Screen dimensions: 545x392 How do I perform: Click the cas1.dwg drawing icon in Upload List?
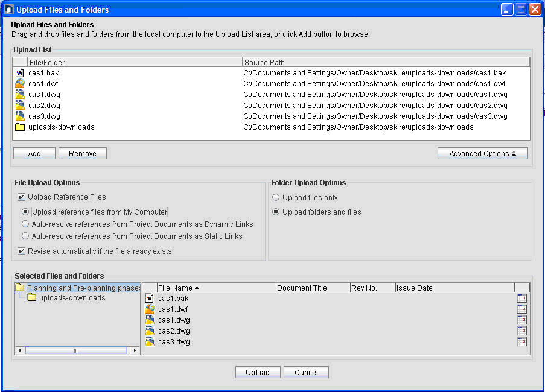[19, 94]
